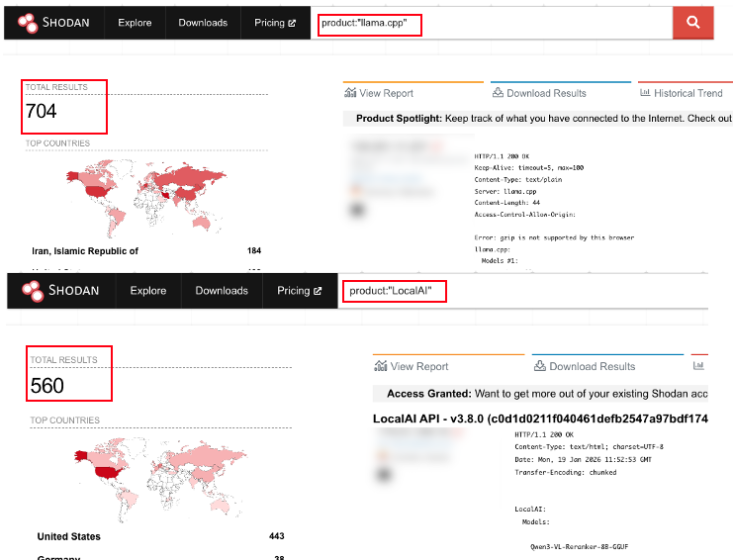Click the Shodan logo beside the LocalAI search

(61, 291)
